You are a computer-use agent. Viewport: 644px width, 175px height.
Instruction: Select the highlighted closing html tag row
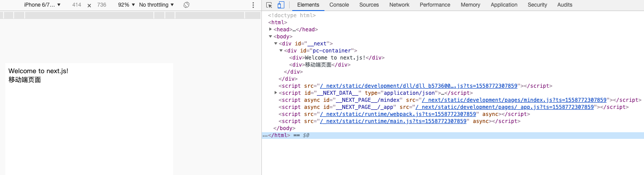[453, 135]
